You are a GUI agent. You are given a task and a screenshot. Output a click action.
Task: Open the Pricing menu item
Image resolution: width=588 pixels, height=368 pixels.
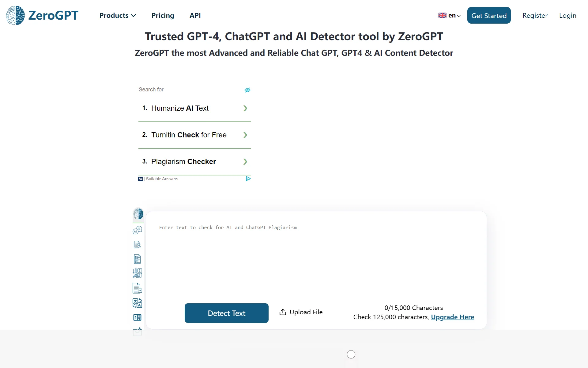[x=163, y=15]
